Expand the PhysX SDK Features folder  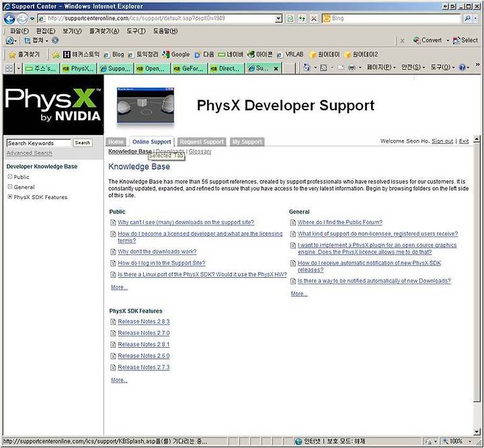pyautogui.click(x=10, y=197)
